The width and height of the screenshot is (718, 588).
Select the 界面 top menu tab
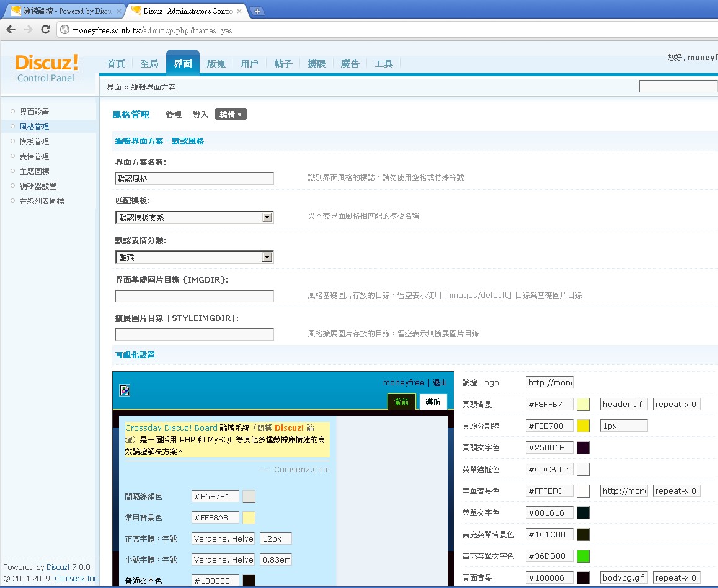point(183,63)
